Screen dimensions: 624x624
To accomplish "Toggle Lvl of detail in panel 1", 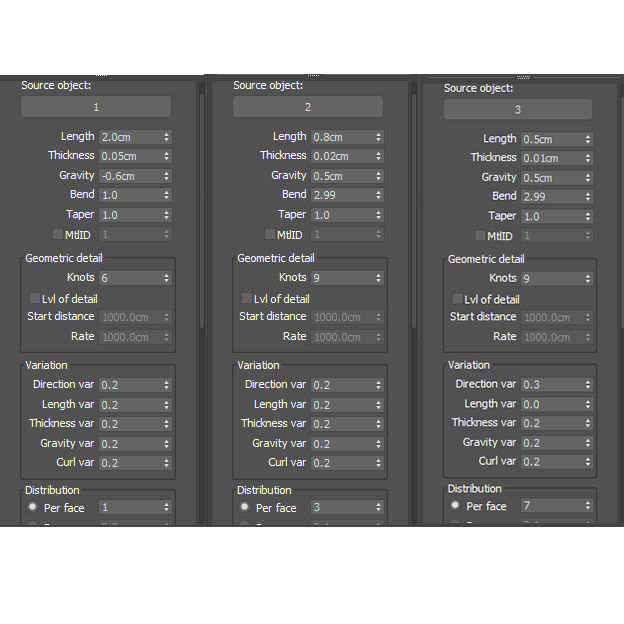I will (35, 298).
